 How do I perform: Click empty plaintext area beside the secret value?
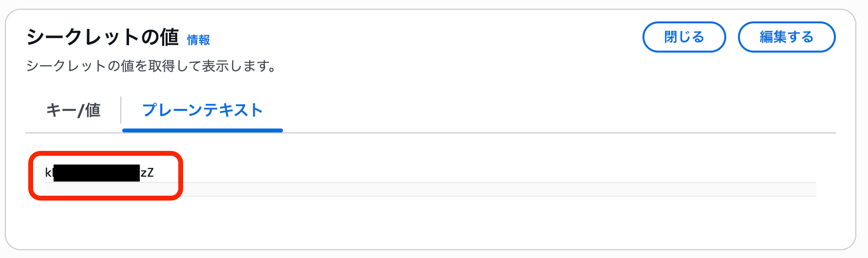(x=487, y=172)
